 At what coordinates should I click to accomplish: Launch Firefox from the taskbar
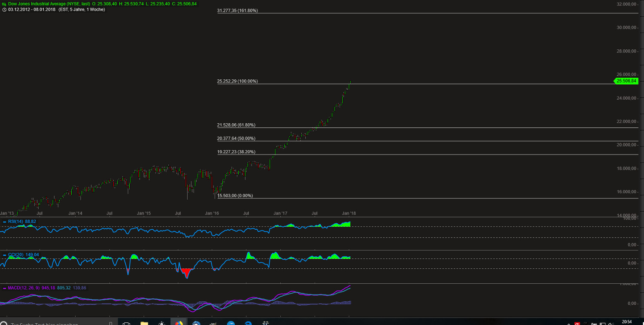coord(179,322)
